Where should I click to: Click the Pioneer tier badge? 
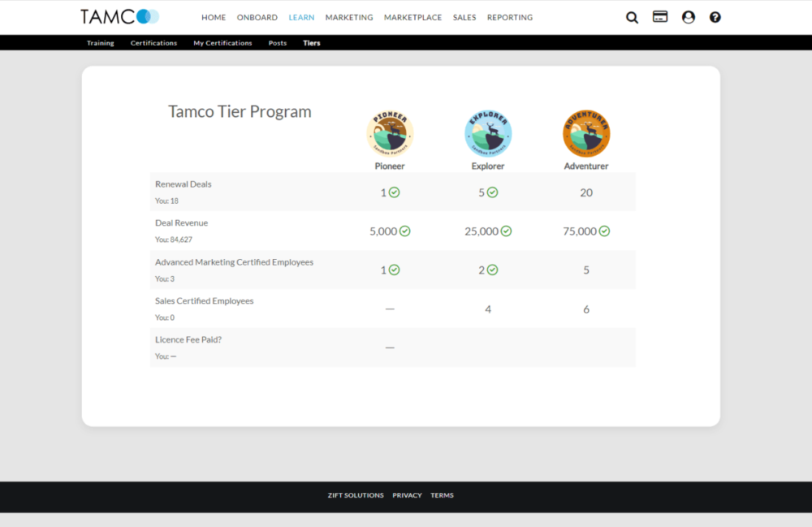(390, 134)
